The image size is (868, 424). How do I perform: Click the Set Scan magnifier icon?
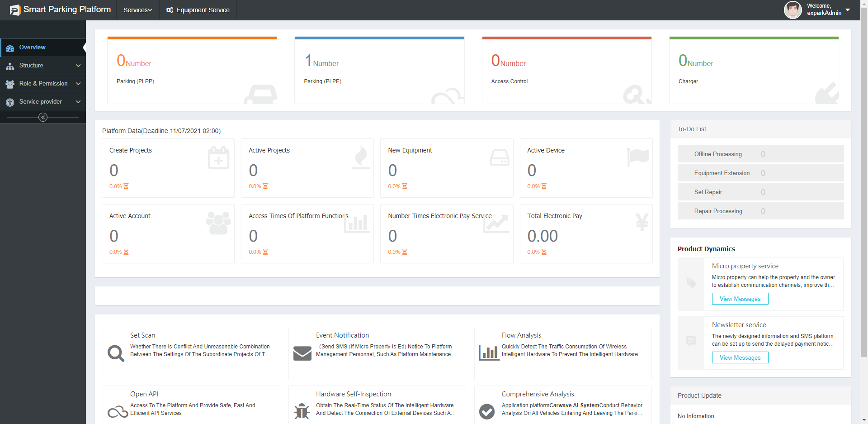(x=116, y=353)
